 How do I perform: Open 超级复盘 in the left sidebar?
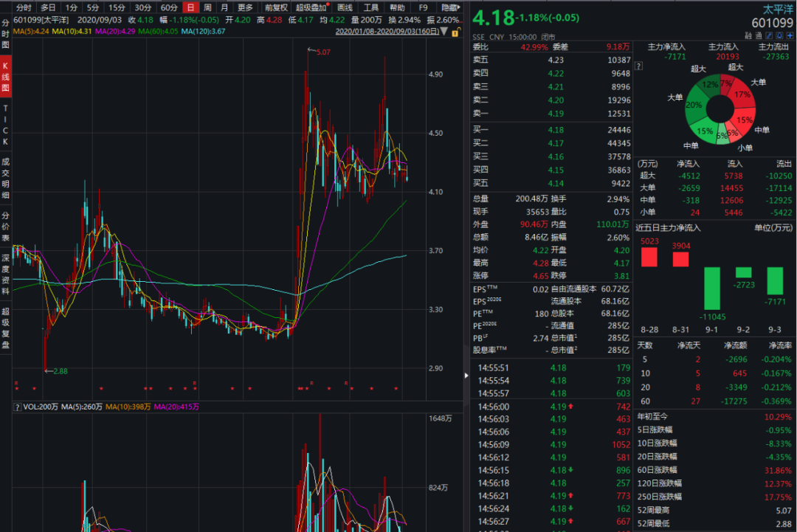pos(6,328)
